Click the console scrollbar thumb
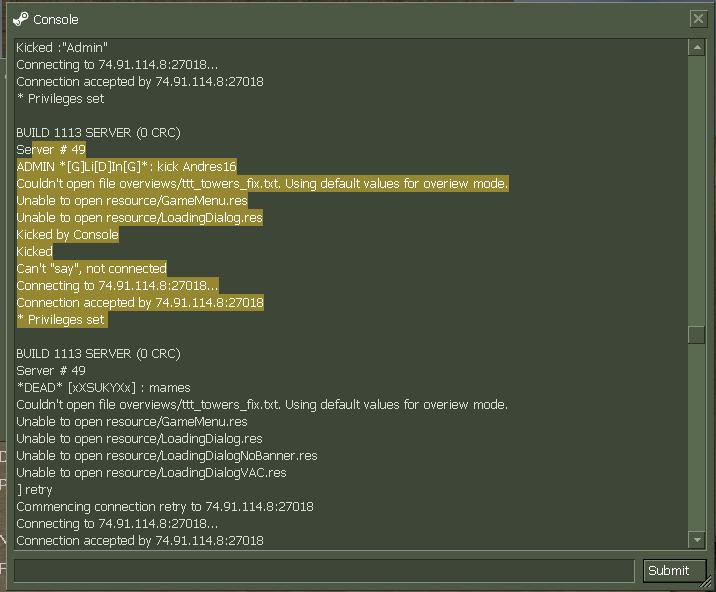 coord(697,334)
